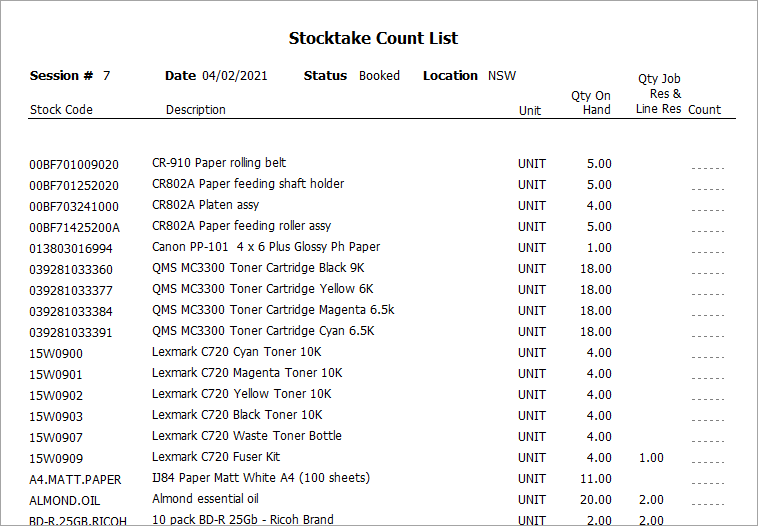Viewport: 758px width, 526px height.
Task: Click Lexmark C720 Cyan Toner 10K
Action: pos(236,352)
